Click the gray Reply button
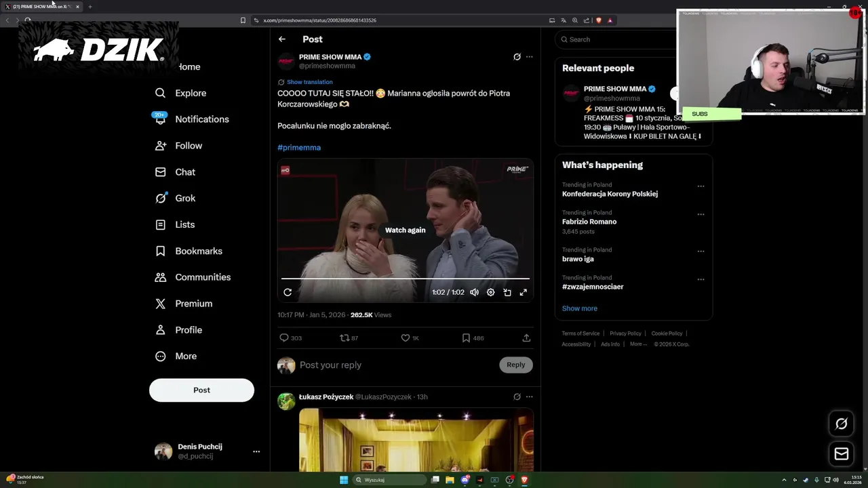 [x=516, y=365]
